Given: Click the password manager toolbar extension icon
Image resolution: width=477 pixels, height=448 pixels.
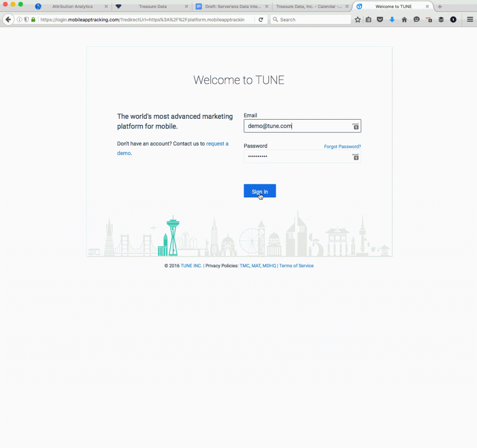Looking at the screenshot, I should (x=429, y=20).
